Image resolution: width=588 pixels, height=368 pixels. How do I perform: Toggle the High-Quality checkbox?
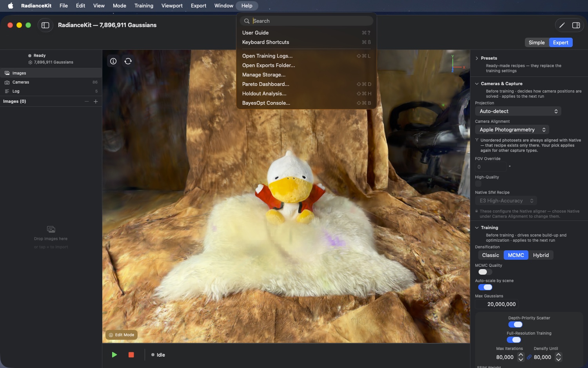click(x=478, y=184)
